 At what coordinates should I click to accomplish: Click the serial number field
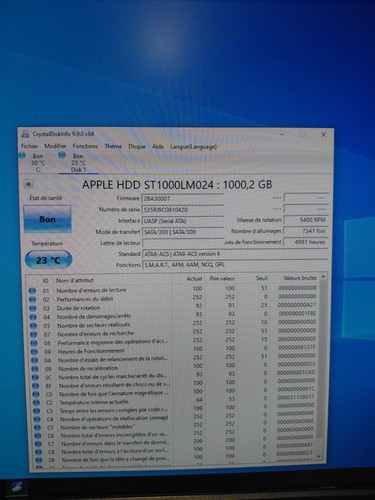point(183,210)
